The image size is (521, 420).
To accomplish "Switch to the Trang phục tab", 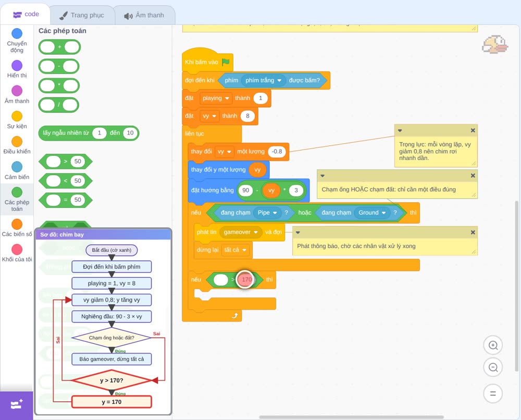I will [x=82, y=15].
